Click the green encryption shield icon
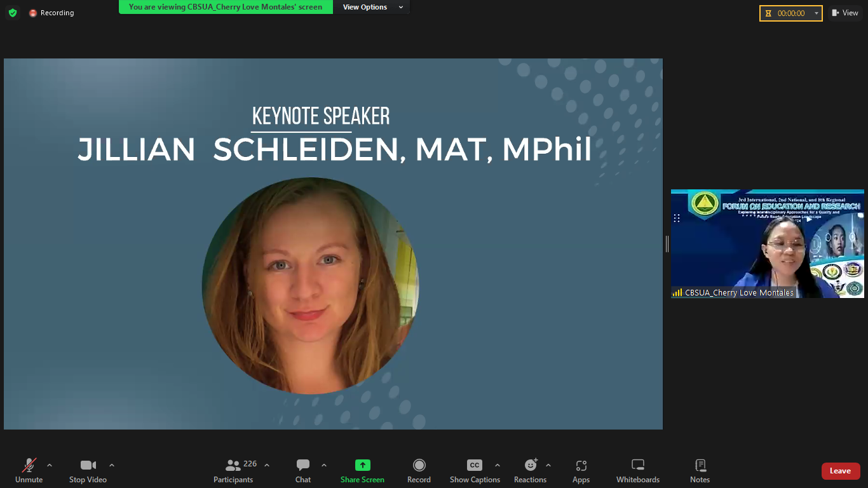Image resolution: width=868 pixels, height=488 pixels. (13, 13)
